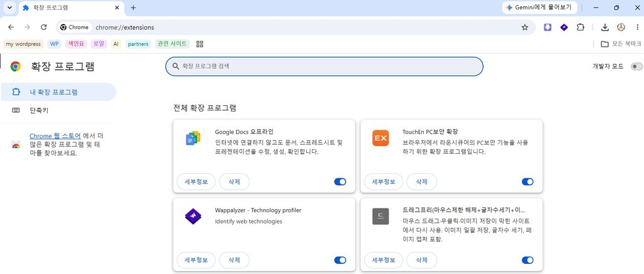Click Identify web technologies description

pos(248,221)
